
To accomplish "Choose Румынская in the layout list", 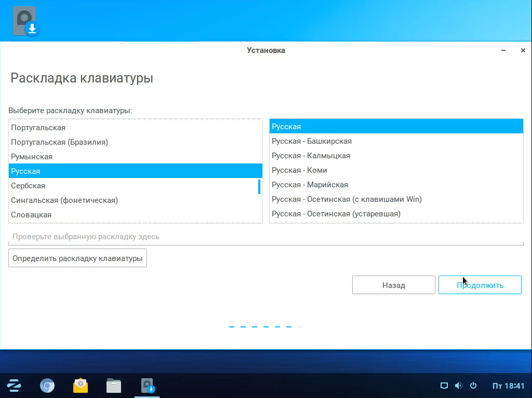I will [x=32, y=157].
